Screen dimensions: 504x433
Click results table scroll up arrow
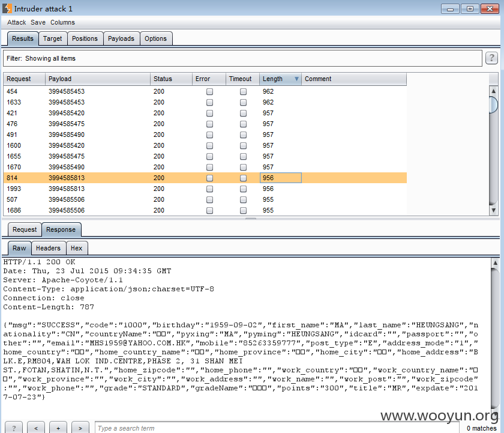tap(494, 91)
